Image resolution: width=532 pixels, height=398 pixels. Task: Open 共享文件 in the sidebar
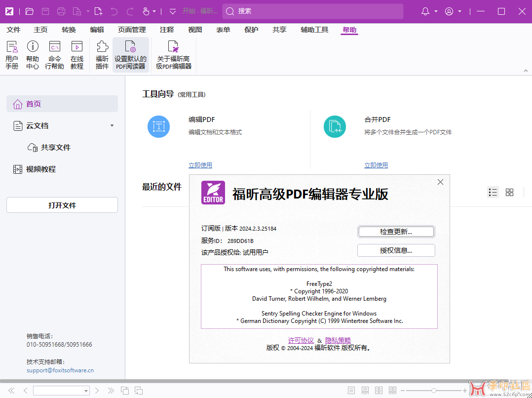49,148
